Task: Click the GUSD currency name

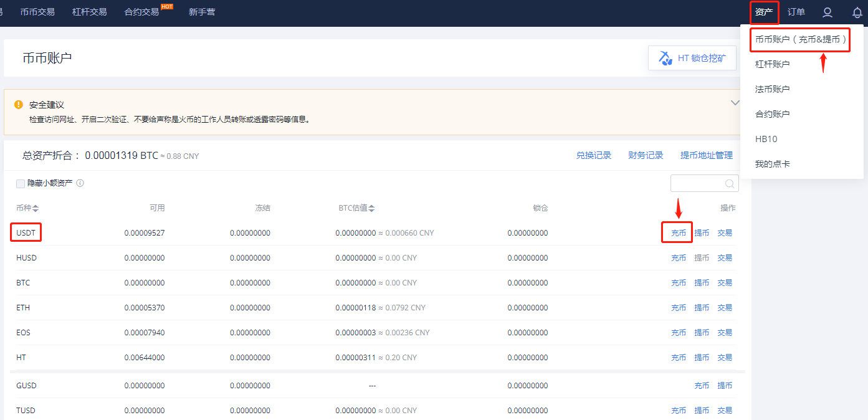Action: click(x=27, y=386)
